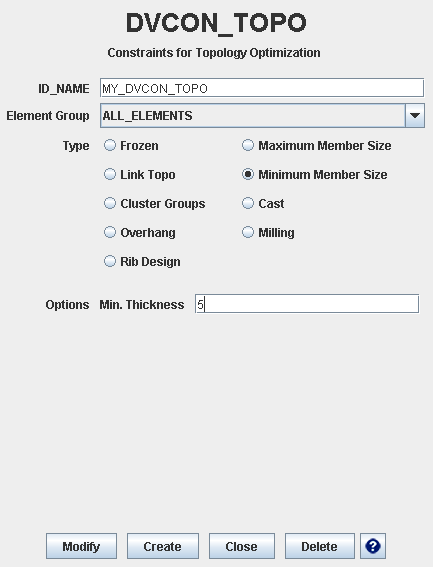Select Link Topo radio button

[110, 174]
